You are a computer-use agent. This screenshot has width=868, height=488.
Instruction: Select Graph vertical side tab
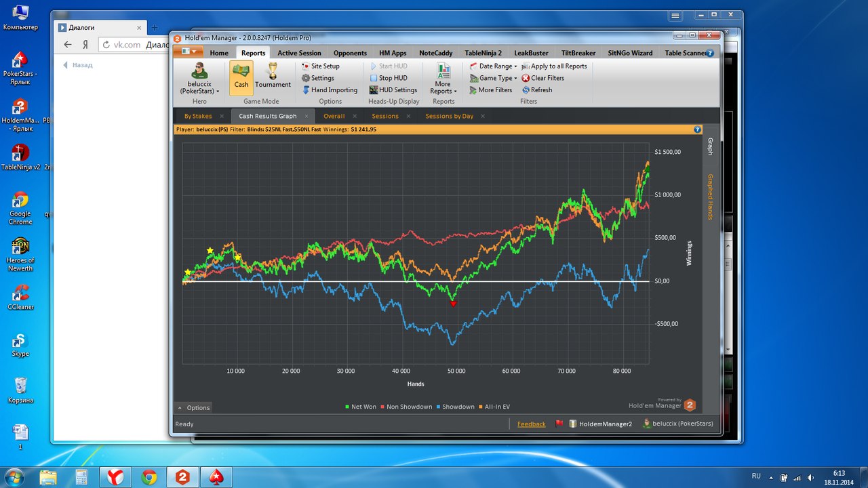point(710,146)
